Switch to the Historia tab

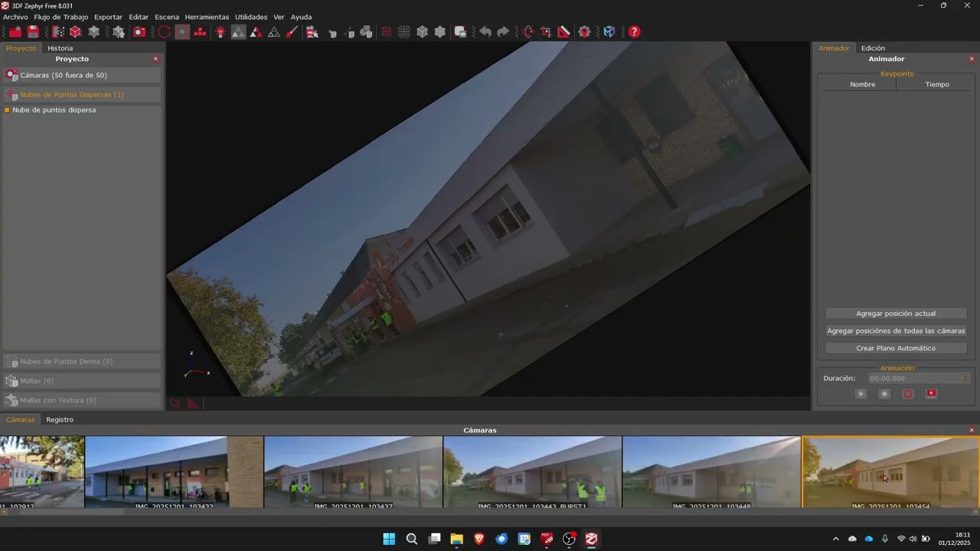60,48
